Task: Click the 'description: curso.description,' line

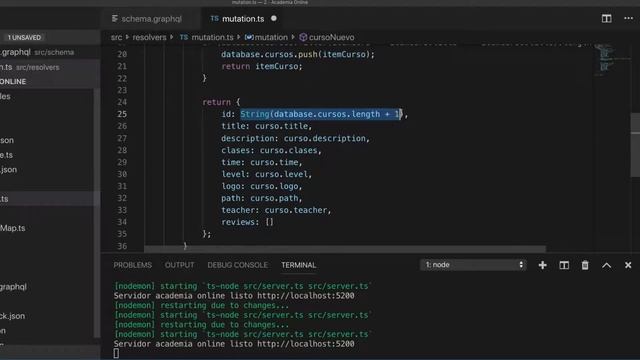Action: click(x=295, y=138)
